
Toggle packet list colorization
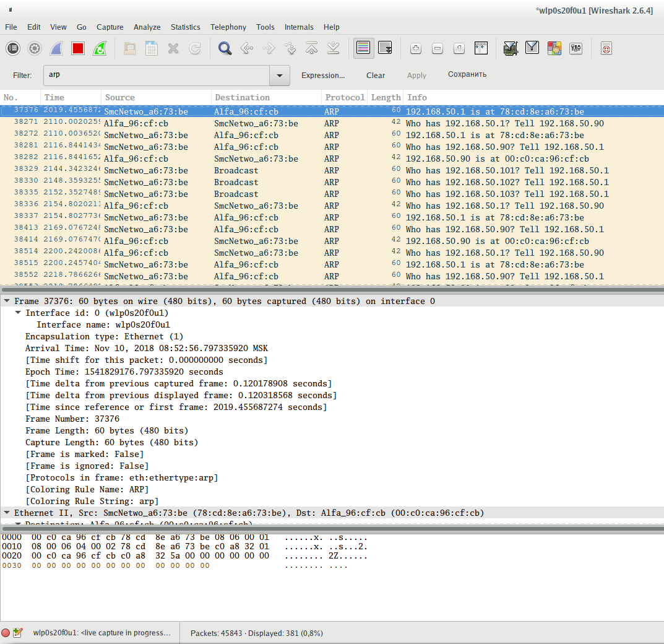363,48
